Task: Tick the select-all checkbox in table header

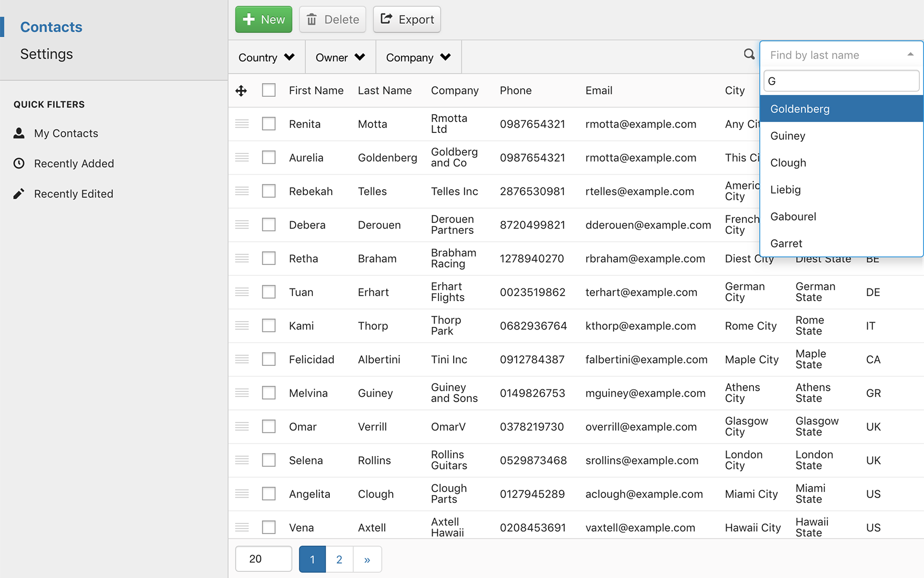Action: [269, 90]
